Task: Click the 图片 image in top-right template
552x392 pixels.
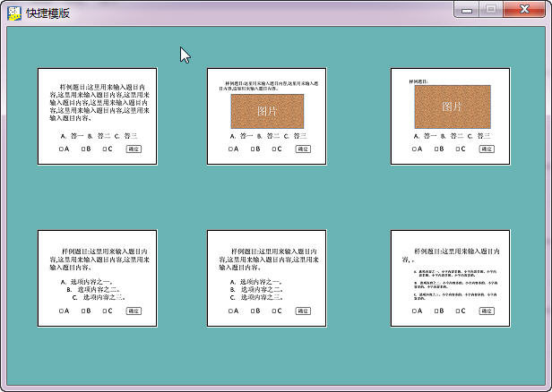Action: coord(451,107)
